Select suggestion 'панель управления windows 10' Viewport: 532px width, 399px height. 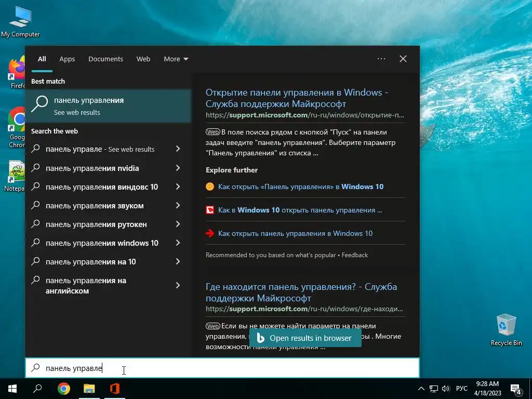tap(102, 243)
